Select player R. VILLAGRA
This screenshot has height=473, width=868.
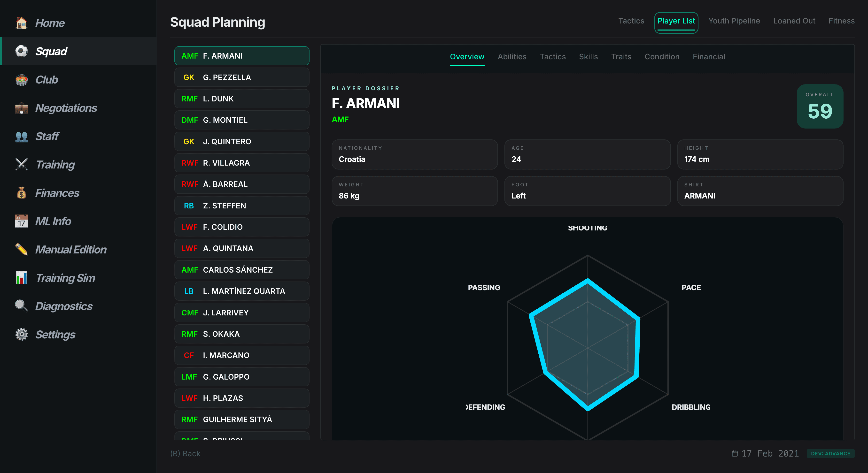click(x=242, y=163)
